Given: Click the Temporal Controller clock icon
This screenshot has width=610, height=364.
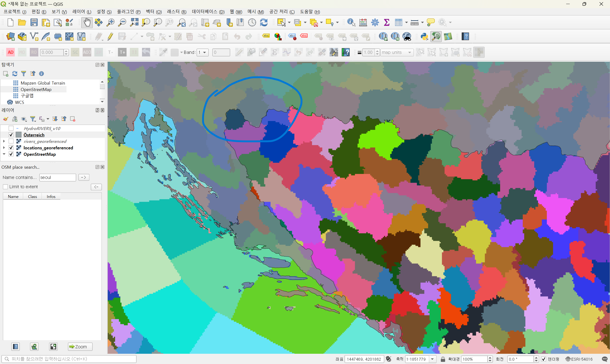Looking at the screenshot, I should pos(252,23).
